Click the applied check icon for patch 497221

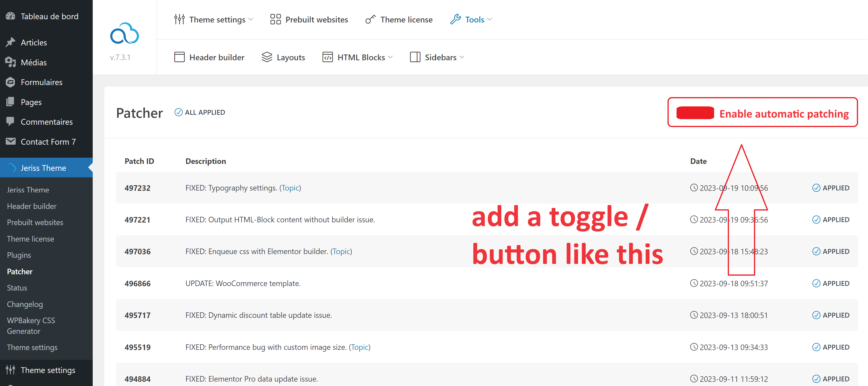(816, 220)
